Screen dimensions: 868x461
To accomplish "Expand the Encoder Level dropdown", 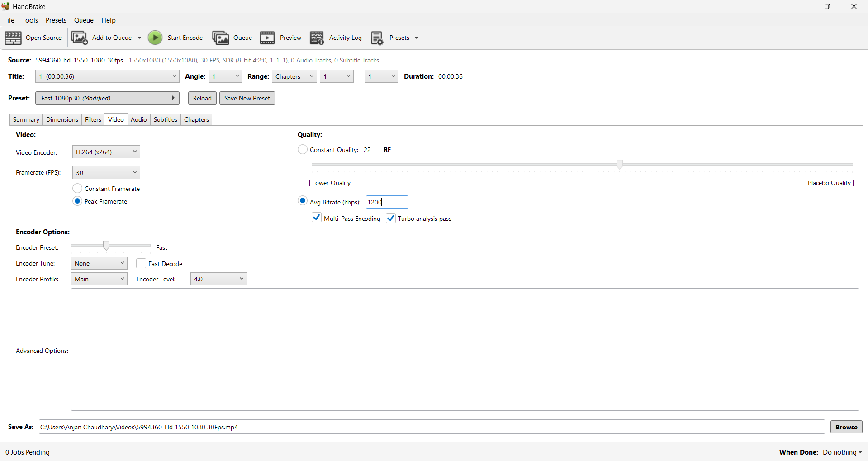I will (218, 279).
